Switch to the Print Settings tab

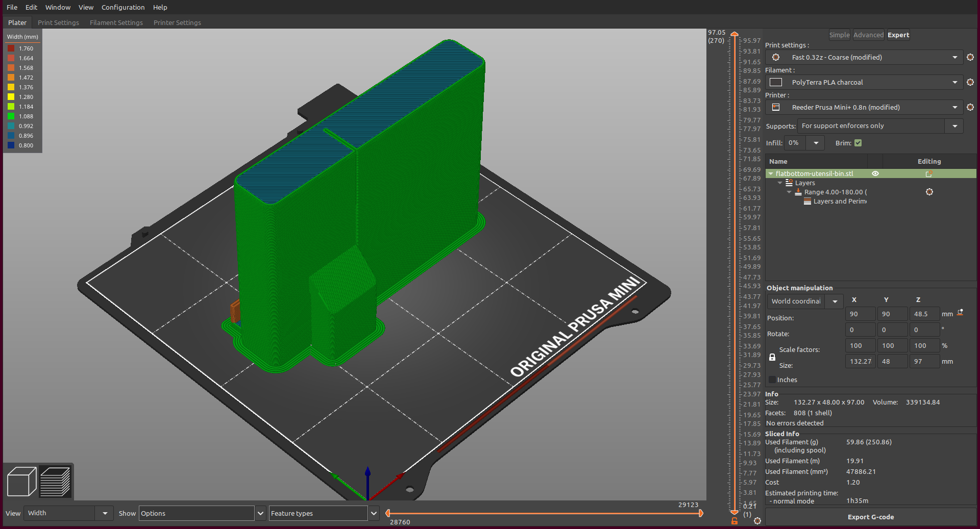(58, 22)
